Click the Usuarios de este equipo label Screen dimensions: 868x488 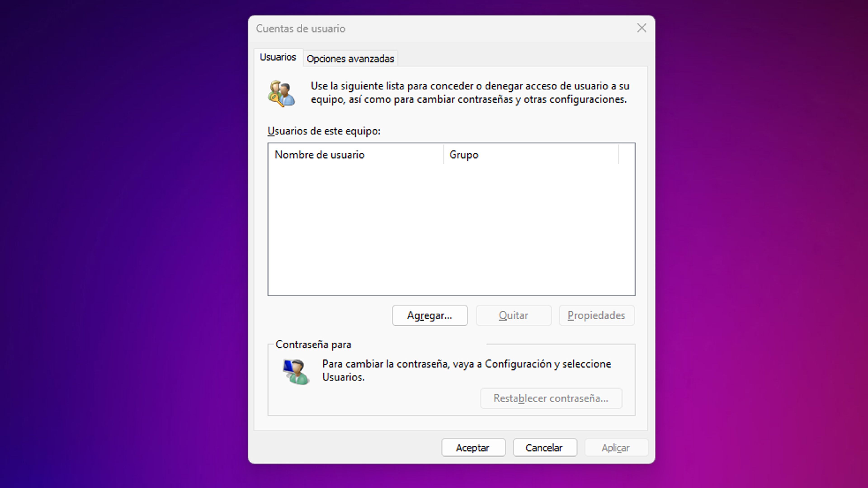[324, 131]
